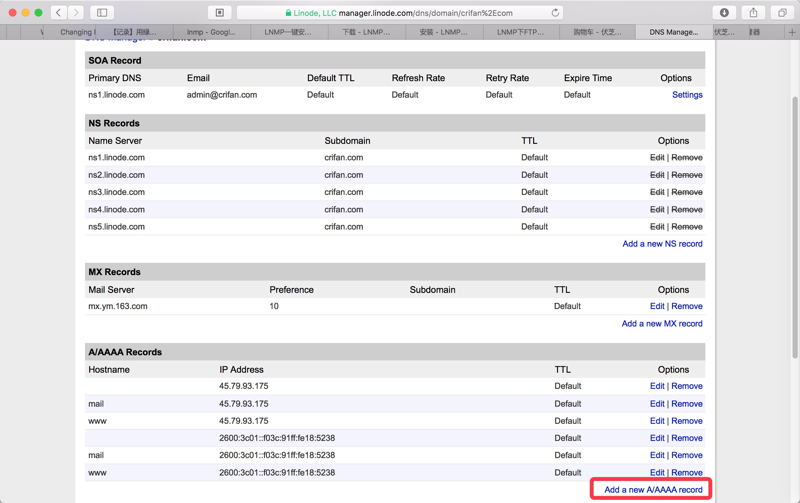Image resolution: width=800 pixels, height=503 pixels.
Task: Open SOA Record Settings link
Action: pos(686,95)
